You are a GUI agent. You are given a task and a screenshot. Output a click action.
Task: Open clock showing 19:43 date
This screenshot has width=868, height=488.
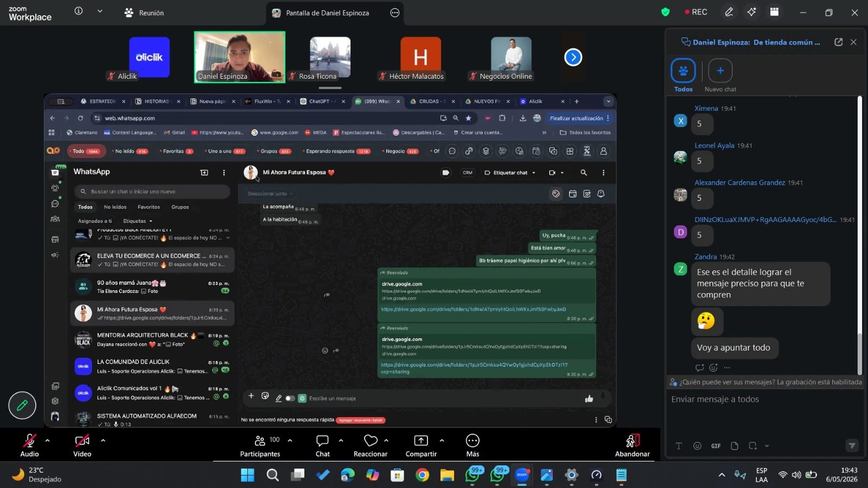pos(842,475)
